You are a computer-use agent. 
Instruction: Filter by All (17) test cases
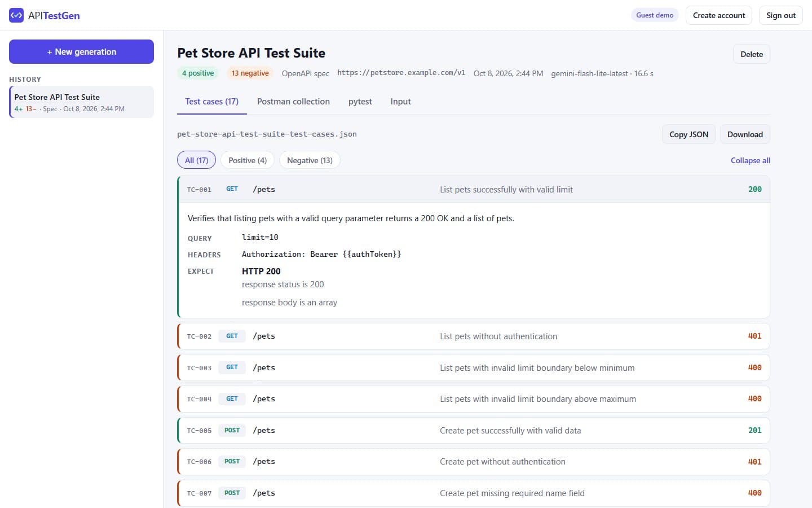point(197,160)
